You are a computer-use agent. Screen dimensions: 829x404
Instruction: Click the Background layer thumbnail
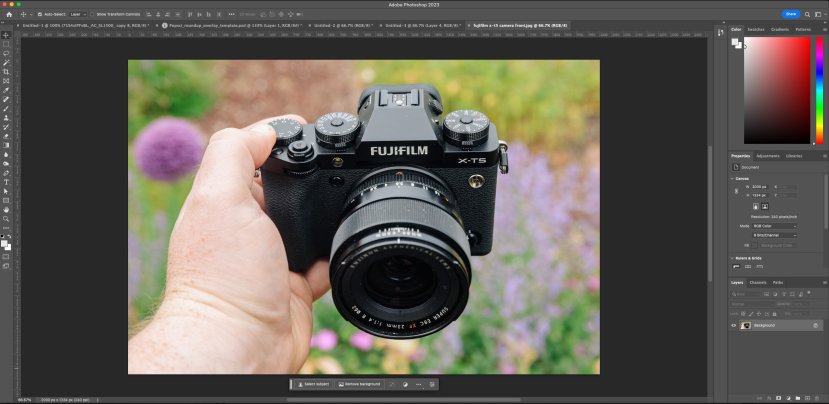coord(745,325)
